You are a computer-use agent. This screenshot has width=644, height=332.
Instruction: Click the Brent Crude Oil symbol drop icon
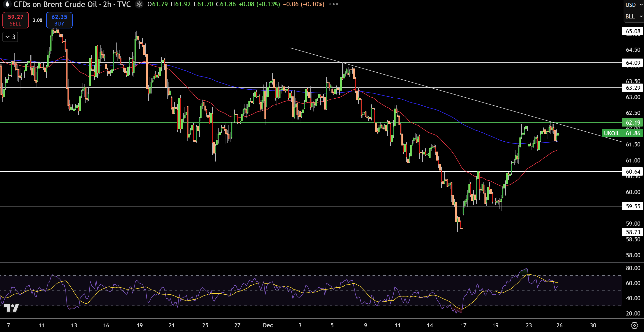[7, 4]
